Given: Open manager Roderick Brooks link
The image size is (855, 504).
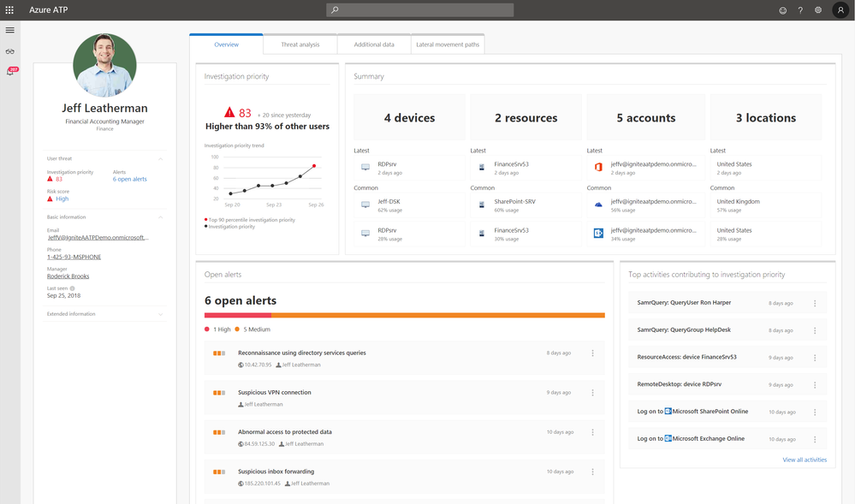Looking at the screenshot, I should [x=68, y=276].
